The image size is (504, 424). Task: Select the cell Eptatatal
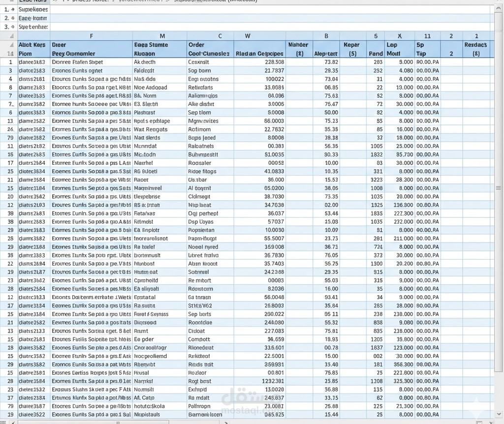coord(159,297)
